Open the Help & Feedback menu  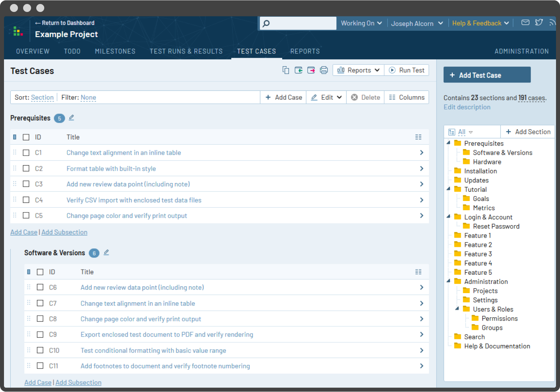coord(480,23)
